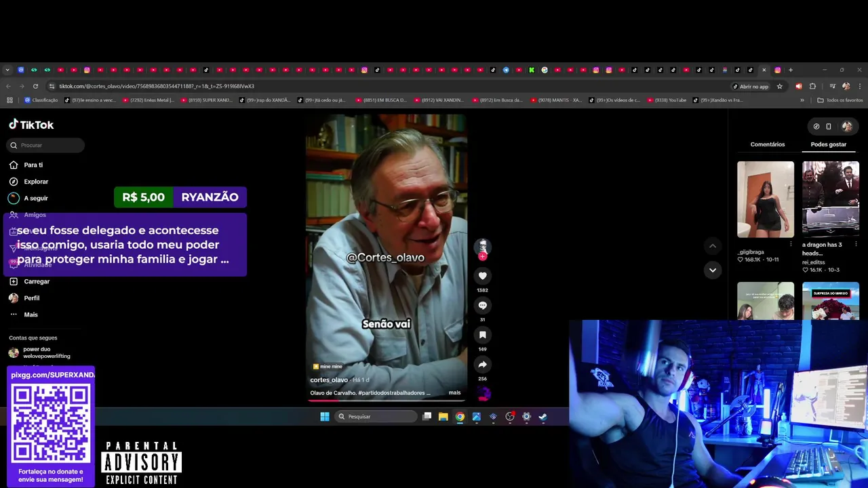Open the OBS icon in the taskbar
The image size is (868, 488).
(510, 417)
